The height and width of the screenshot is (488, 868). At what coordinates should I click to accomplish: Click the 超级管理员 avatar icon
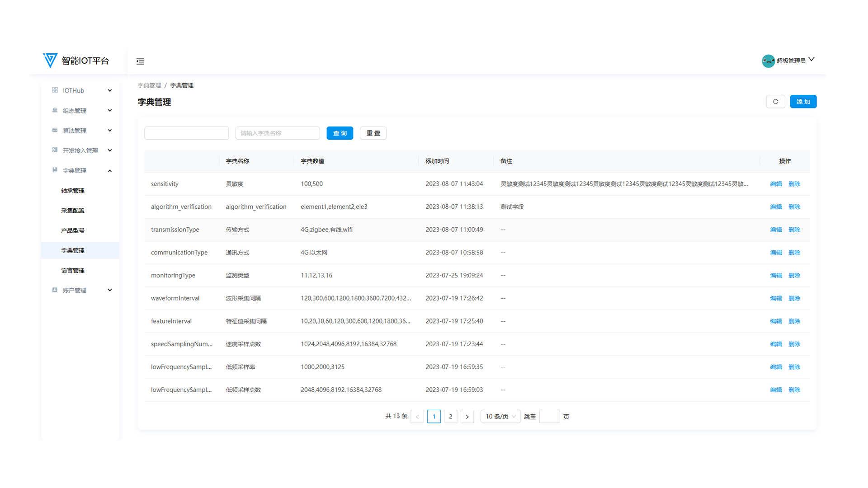point(768,61)
